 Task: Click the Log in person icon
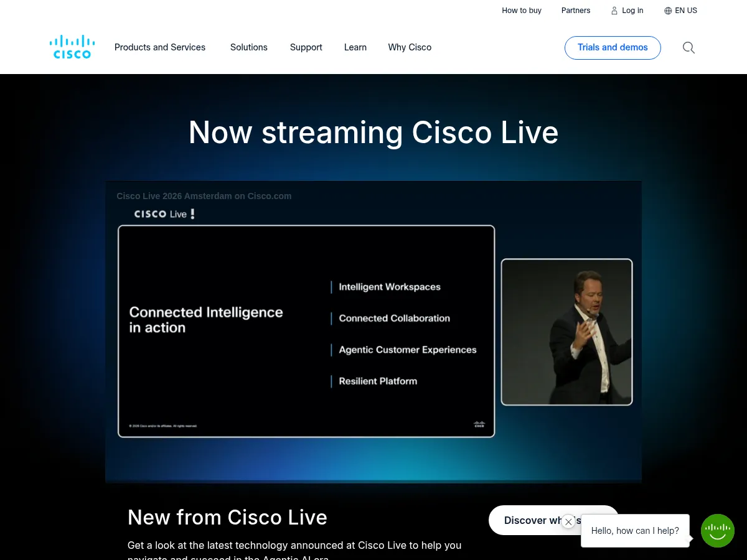[614, 11]
